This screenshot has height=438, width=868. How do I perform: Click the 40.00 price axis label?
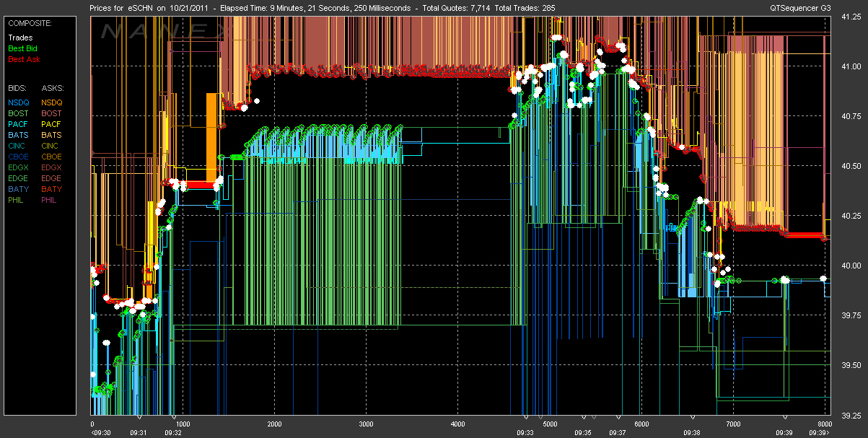click(x=851, y=266)
